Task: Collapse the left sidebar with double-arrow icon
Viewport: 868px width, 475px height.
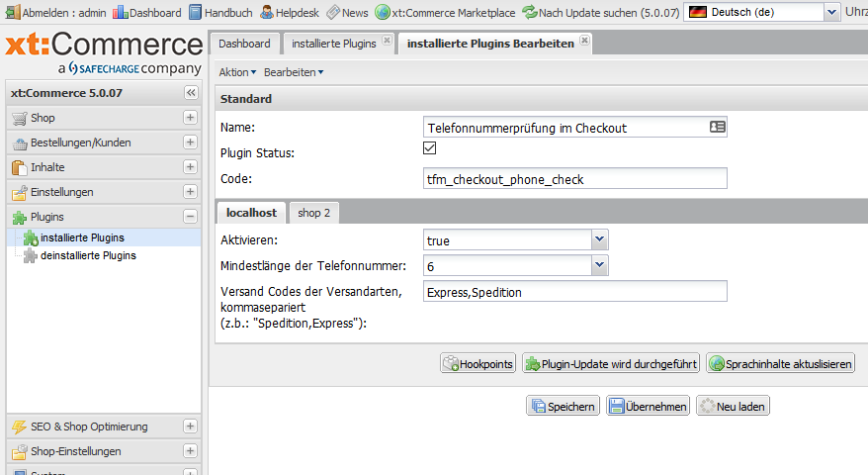Action: pos(191,92)
